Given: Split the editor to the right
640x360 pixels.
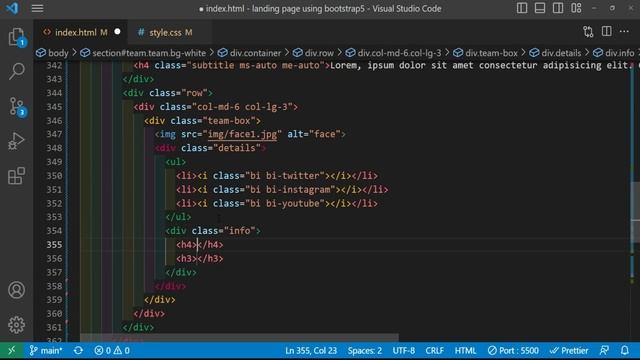Looking at the screenshot, I should click(607, 31).
